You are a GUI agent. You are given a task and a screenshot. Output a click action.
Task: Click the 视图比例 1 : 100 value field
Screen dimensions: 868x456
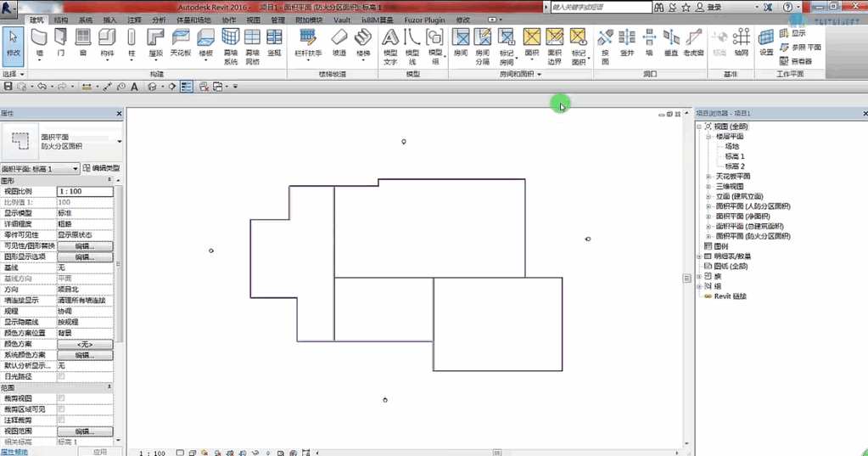tap(85, 191)
